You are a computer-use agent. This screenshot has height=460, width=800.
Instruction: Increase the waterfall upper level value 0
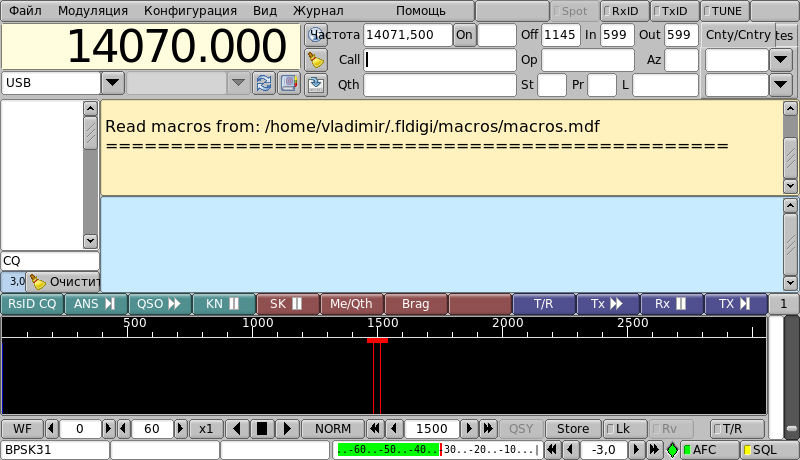(108, 429)
